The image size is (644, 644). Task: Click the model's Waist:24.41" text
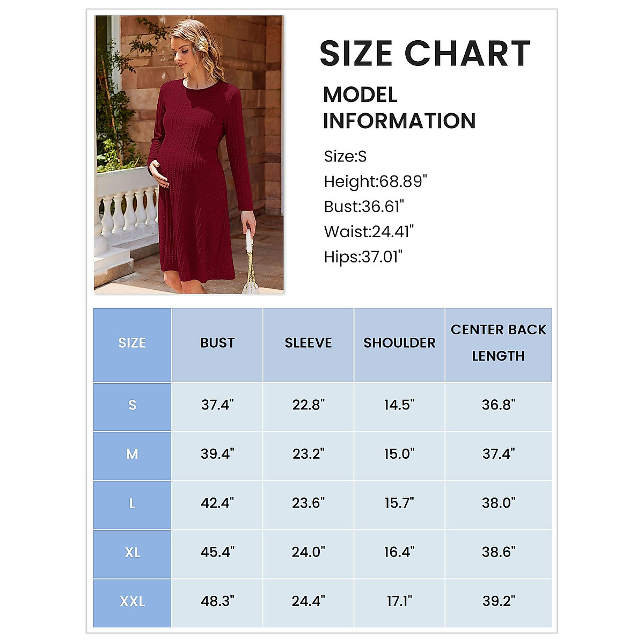pos(369,232)
